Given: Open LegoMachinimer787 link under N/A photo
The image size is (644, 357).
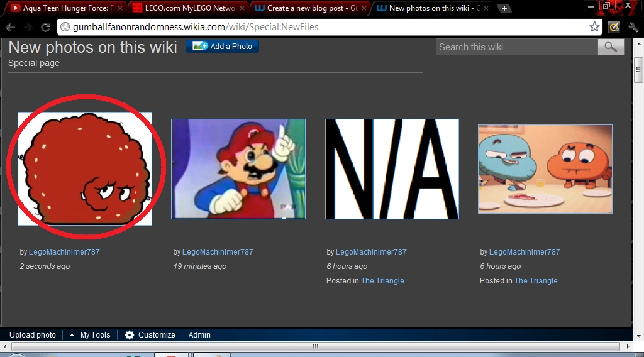Looking at the screenshot, I should coord(371,252).
